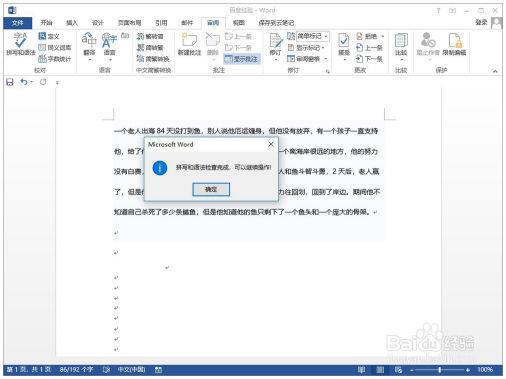Click the Track Changes icon
This screenshot has height=379, width=506.
[x=276, y=46]
